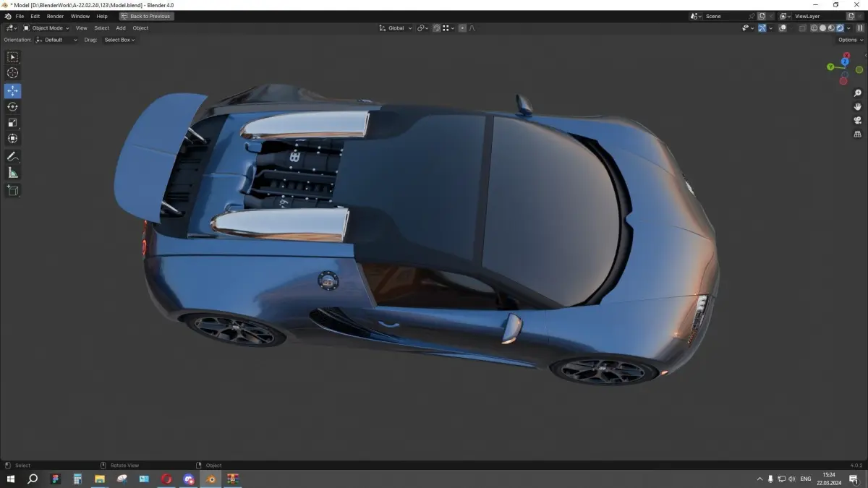Select the Add Cube tool
Viewport: 868px width, 488px height.
coord(13,190)
